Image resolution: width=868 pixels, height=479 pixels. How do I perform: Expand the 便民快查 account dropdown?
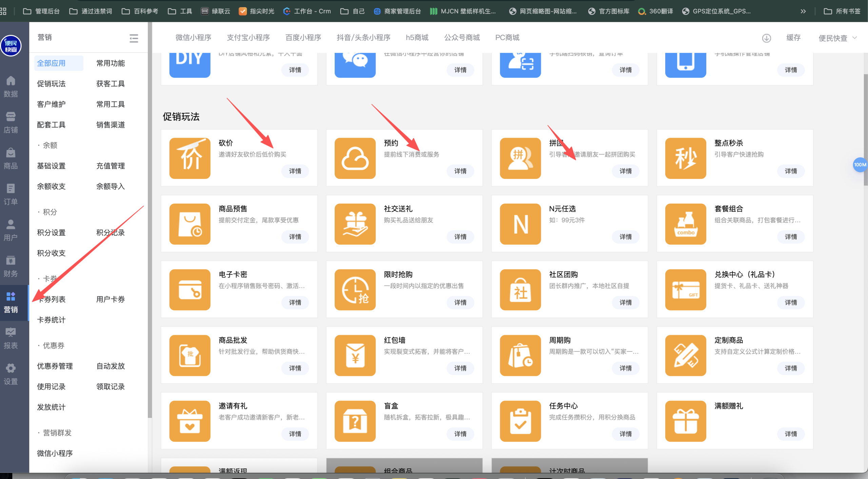[x=837, y=38]
